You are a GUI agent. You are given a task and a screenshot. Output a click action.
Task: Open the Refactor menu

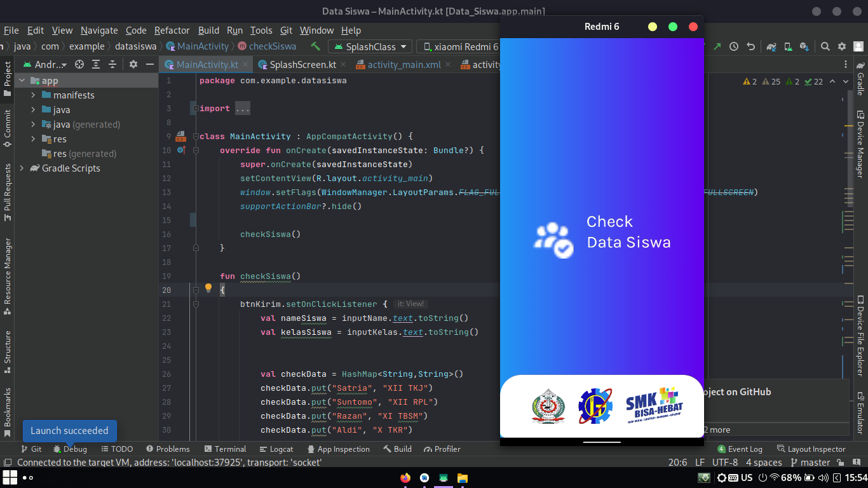click(172, 30)
